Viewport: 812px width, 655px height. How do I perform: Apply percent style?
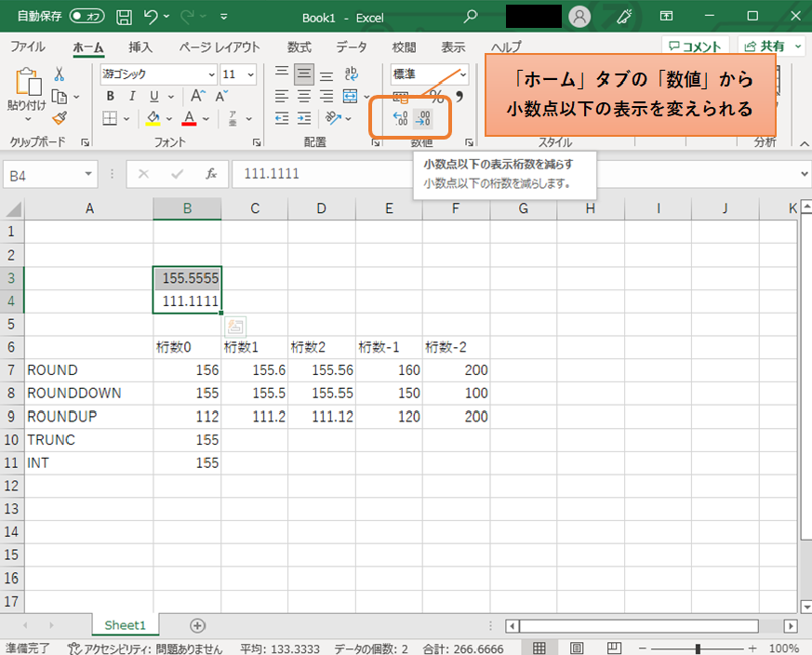click(436, 97)
